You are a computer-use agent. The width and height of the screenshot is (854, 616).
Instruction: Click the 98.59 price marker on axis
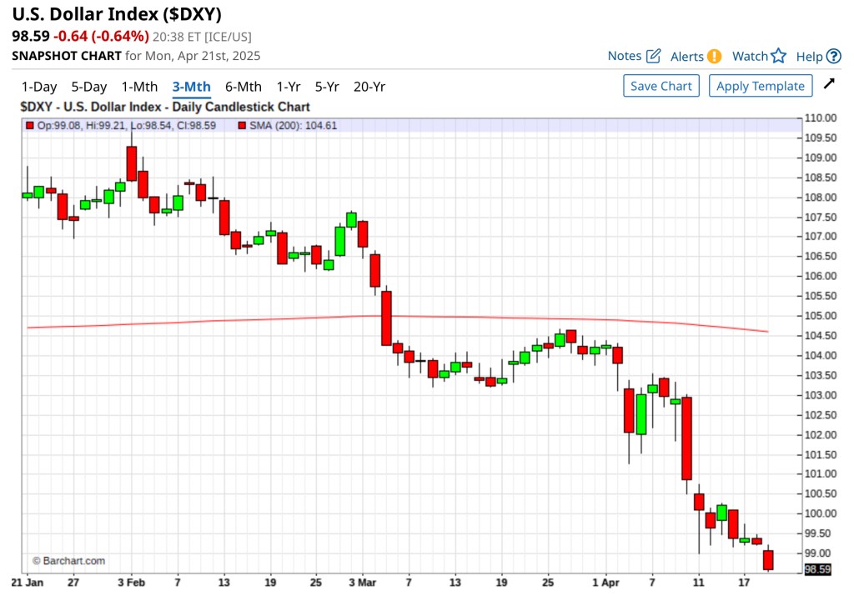tap(818, 569)
